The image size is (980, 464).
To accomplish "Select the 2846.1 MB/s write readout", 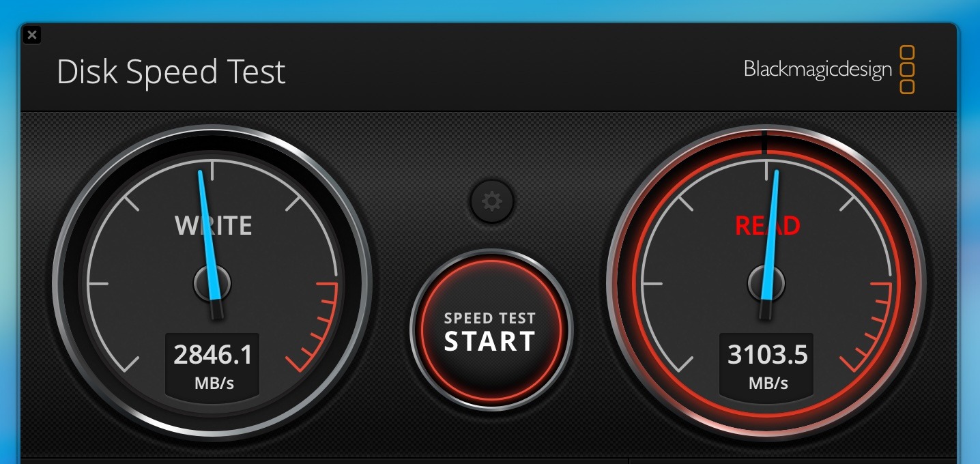I will pyautogui.click(x=213, y=366).
